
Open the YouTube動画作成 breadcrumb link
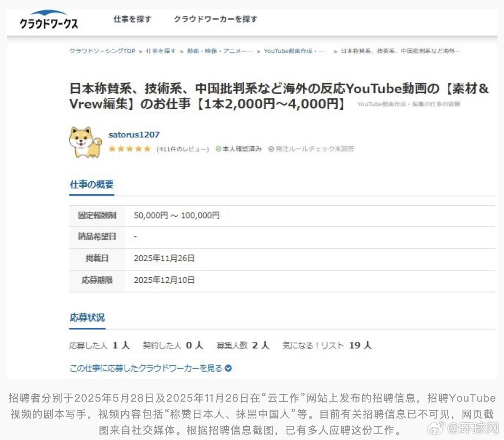294,51
